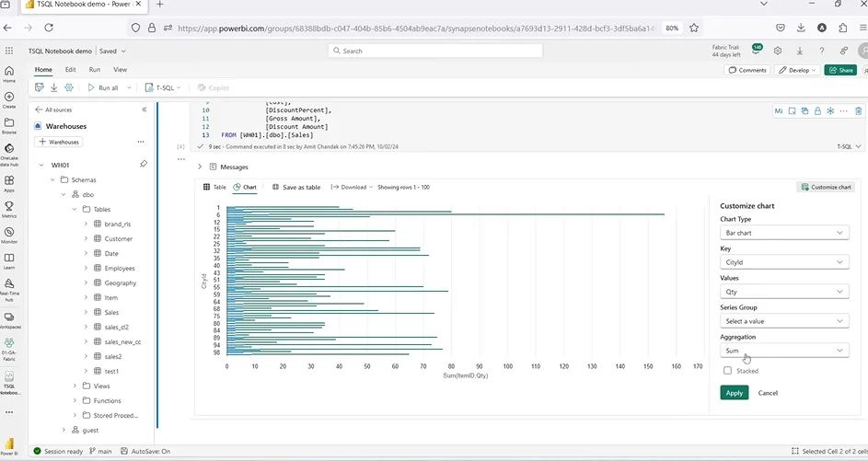The width and height of the screenshot is (868, 461).
Task: Open the T-SQL language dropdown in toolbar
Action: [x=163, y=87]
